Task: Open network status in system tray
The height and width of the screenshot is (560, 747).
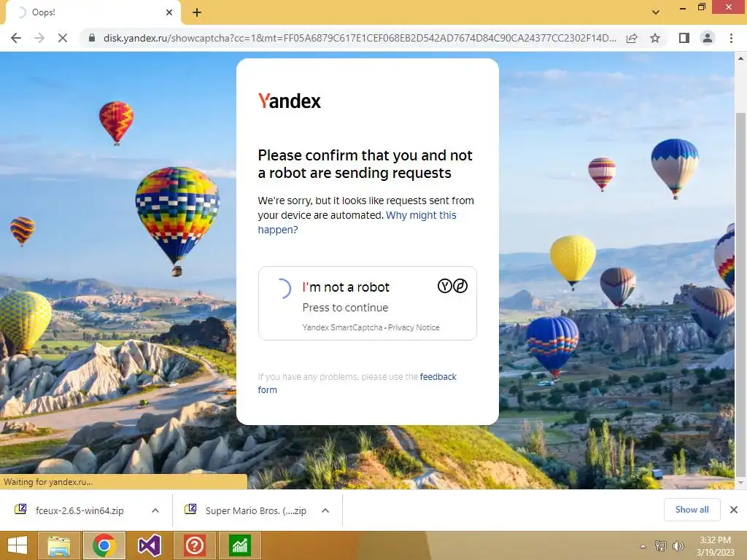Action: [661, 546]
